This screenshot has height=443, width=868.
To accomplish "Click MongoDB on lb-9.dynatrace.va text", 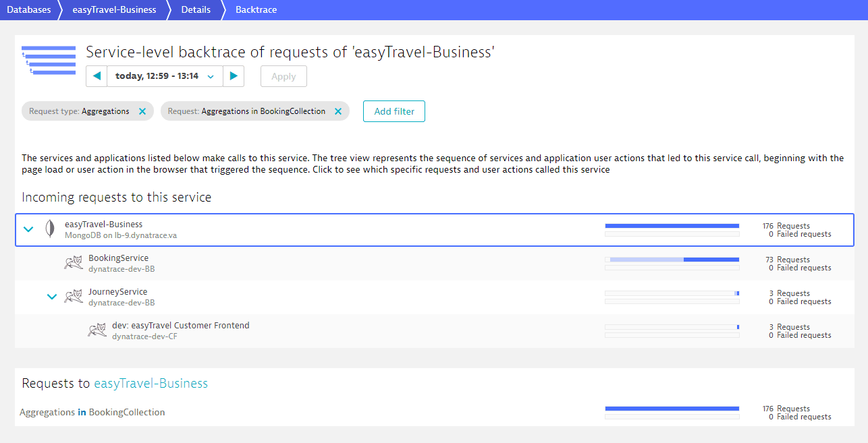I will point(121,235).
